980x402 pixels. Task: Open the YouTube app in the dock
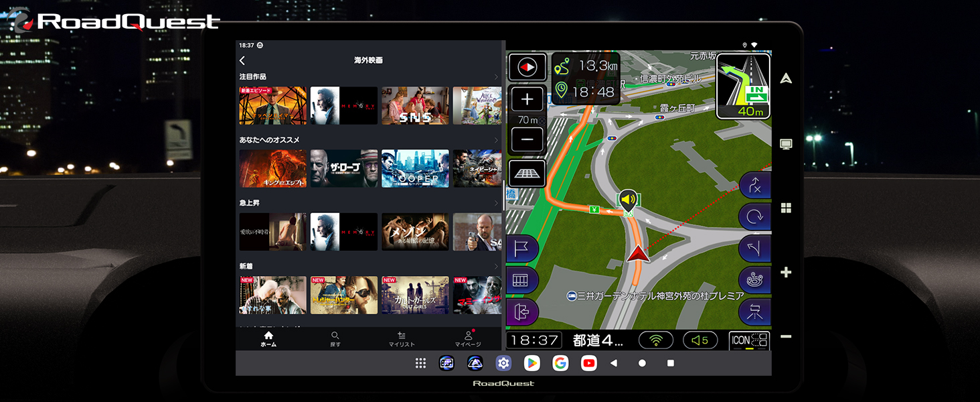[x=589, y=363]
